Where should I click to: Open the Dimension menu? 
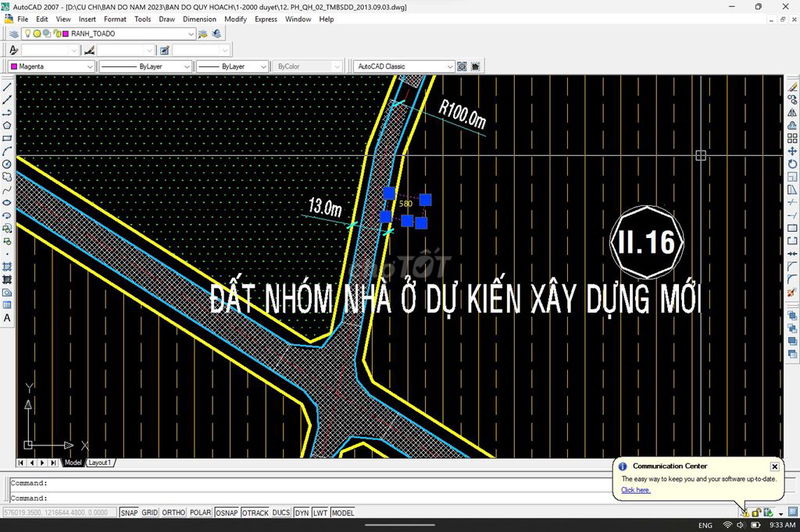pyautogui.click(x=199, y=19)
